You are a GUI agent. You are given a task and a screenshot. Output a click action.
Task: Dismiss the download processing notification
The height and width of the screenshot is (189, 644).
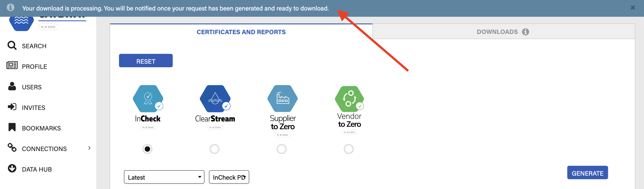pos(633,8)
